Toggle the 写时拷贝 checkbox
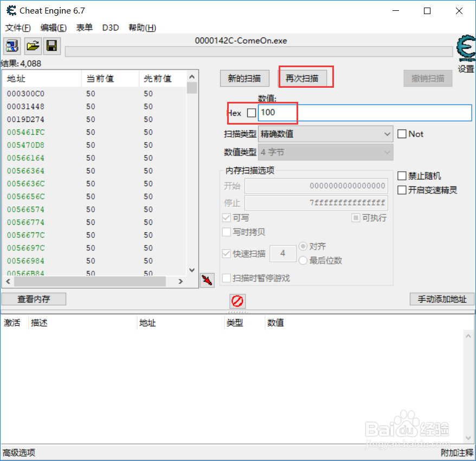476x461 pixels. coord(227,232)
